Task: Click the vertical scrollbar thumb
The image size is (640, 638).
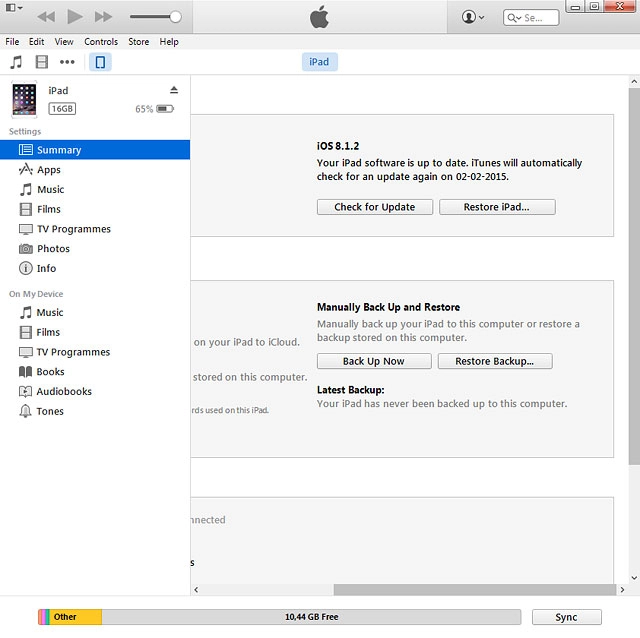Action: [x=634, y=276]
